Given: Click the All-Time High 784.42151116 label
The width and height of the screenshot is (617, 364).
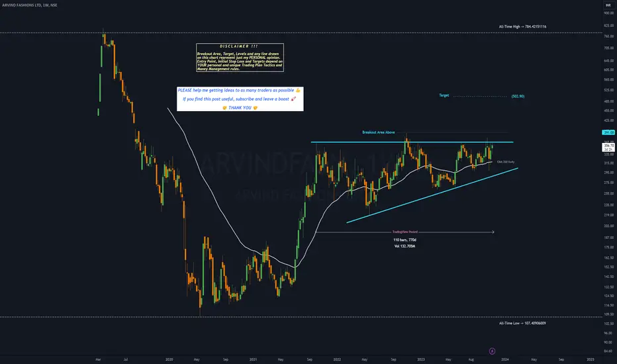Looking at the screenshot, I should point(522,26).
